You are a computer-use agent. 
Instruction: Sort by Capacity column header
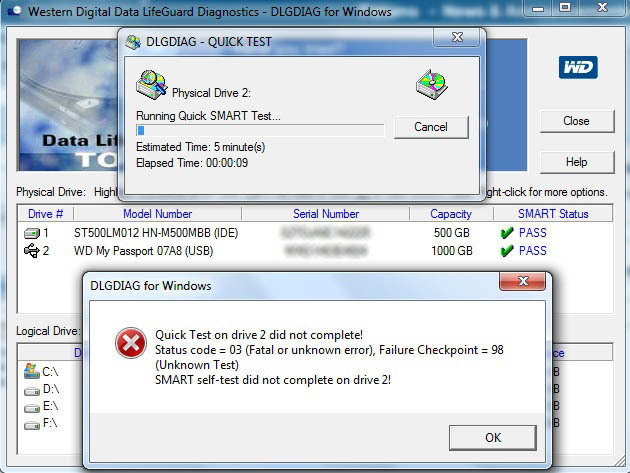click(x=451, y=214)
